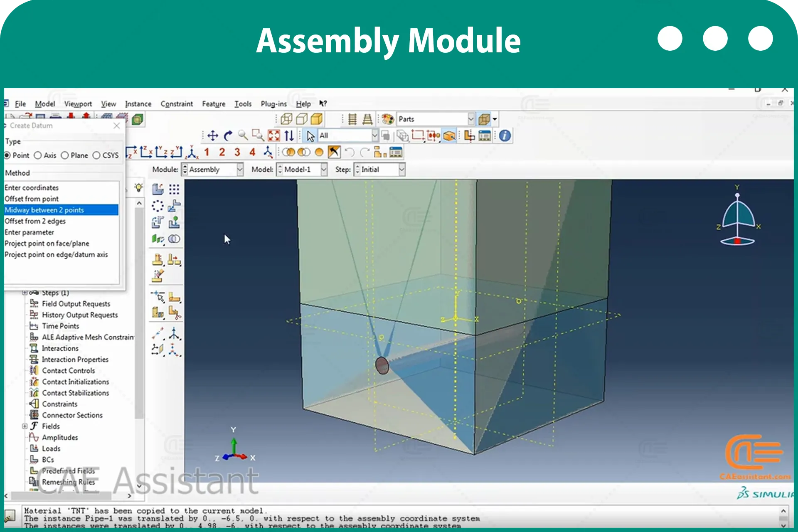Click the Magnify View zoom icon
This screenshot has width=798, height=532.
[243, 135]
